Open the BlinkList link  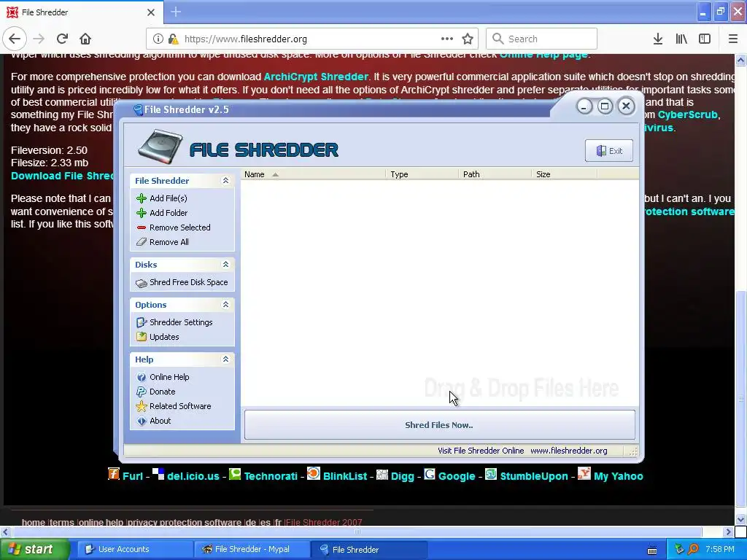(x=345, y=476)
